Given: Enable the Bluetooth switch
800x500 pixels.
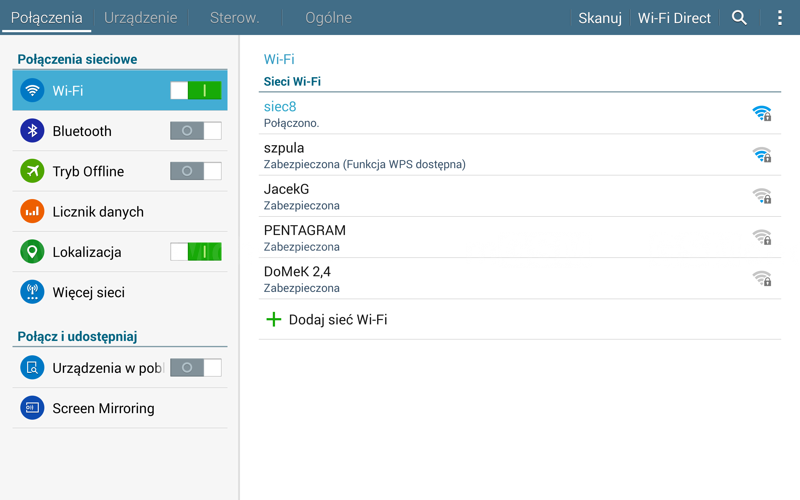Looking at the screenshot, I should click(195, 131).
